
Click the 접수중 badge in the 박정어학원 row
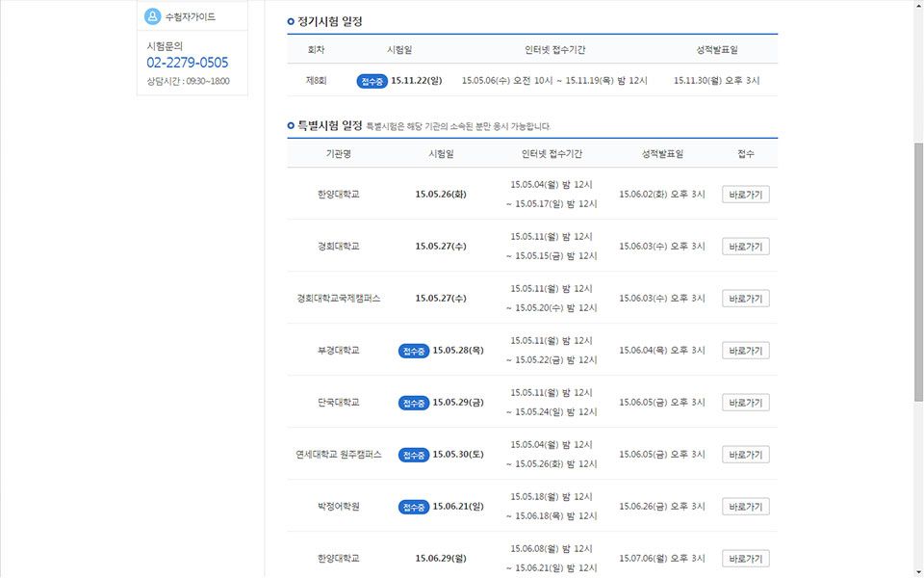point(414,507)
